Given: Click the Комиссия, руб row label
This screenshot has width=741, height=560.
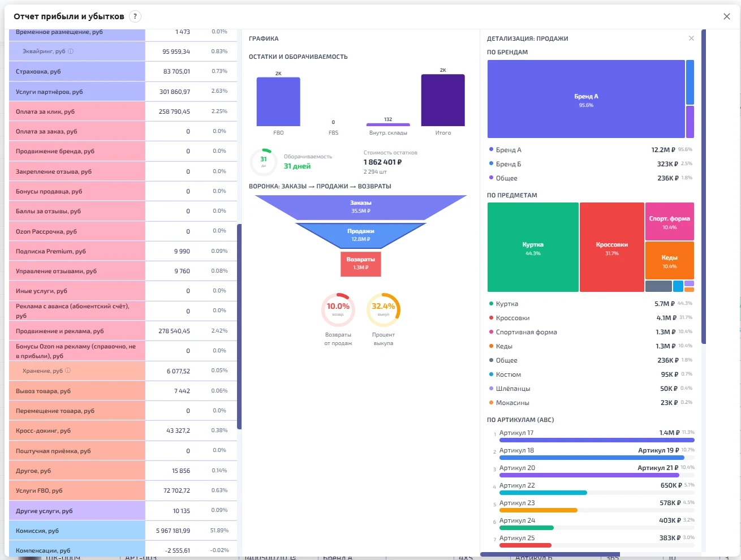Looking at the screenshot, I should pos(37,531).
